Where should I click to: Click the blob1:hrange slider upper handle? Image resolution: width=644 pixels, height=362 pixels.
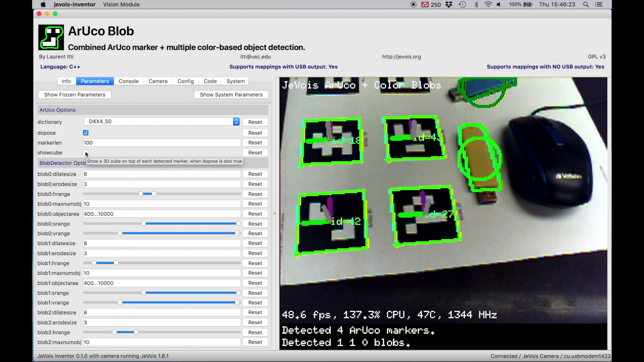coord(116,263)
